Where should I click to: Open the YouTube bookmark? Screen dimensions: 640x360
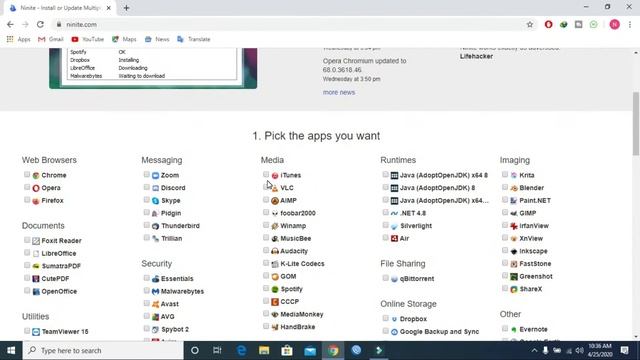pyautogui.click(x=88, y=39)
